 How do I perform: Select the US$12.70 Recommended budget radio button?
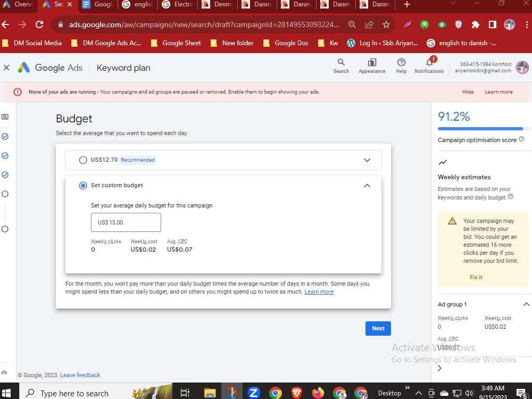click(83, 160)
